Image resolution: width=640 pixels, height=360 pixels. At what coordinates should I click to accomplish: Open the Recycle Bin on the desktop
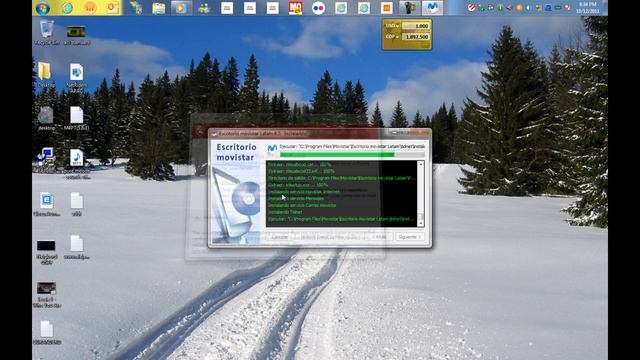tap(47, 32)
